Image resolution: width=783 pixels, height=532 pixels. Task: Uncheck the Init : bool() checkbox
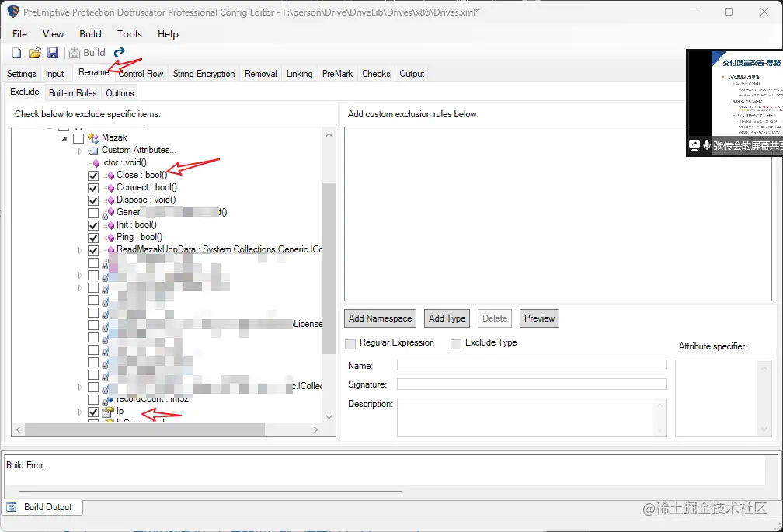(93, 225)
